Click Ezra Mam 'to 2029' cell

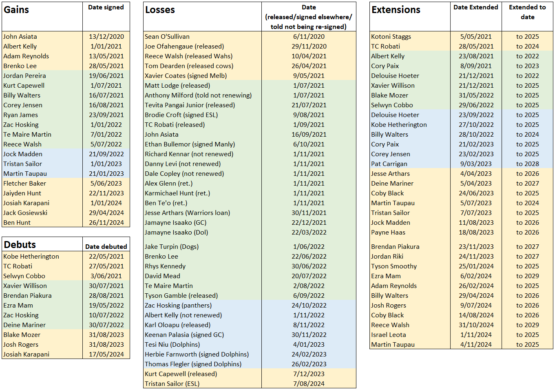[527, 276]
